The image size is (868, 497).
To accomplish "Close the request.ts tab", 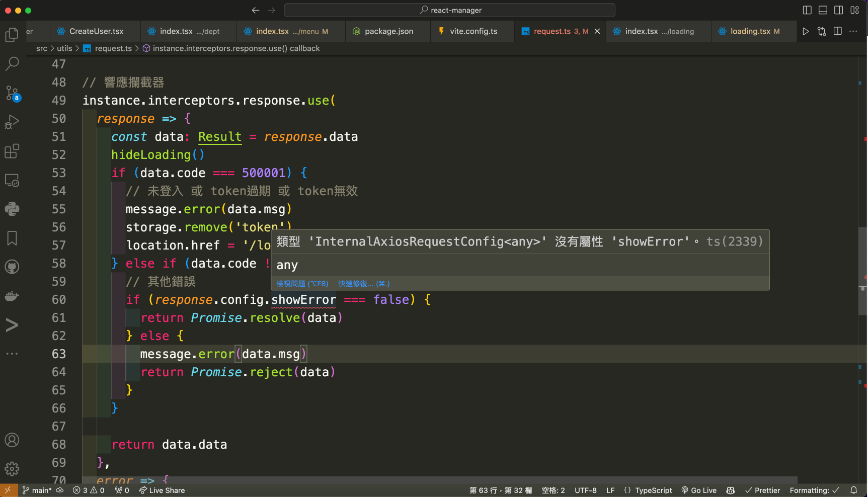I will [x=597, y=31].
